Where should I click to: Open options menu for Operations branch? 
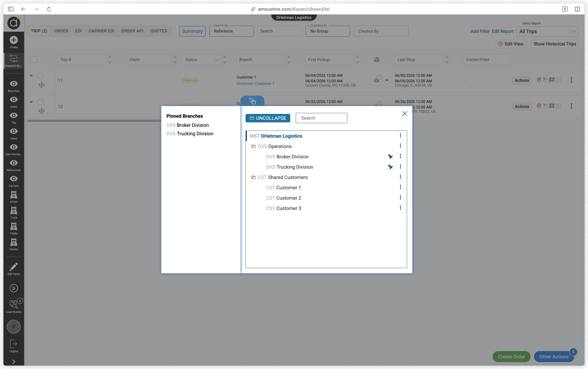point(400,146)
